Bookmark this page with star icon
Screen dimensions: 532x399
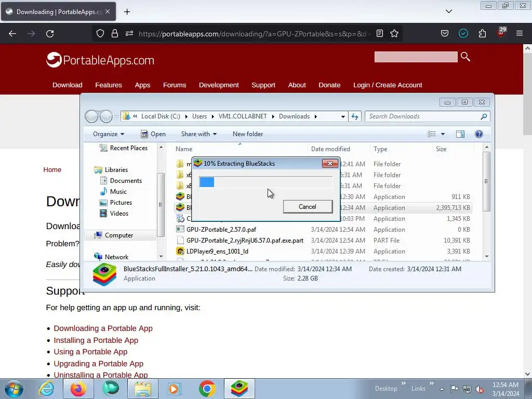(x=394, y=33)
